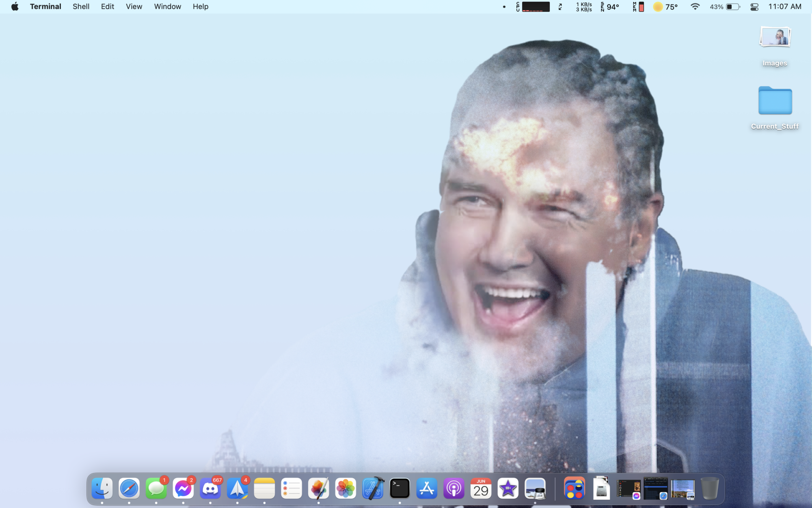The image size is (812, 508).
Task: Open the Podcasts app
Action: pos(454,488)
